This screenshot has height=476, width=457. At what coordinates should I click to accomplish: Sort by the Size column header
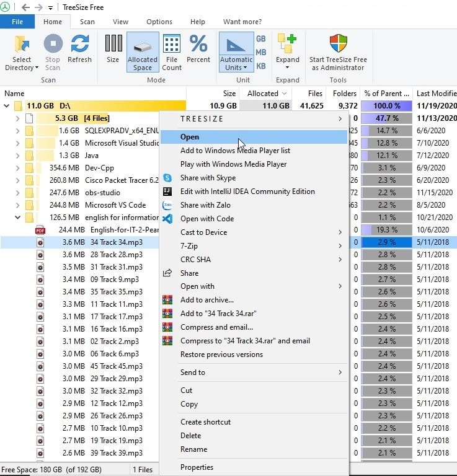(x=213, y=94)
